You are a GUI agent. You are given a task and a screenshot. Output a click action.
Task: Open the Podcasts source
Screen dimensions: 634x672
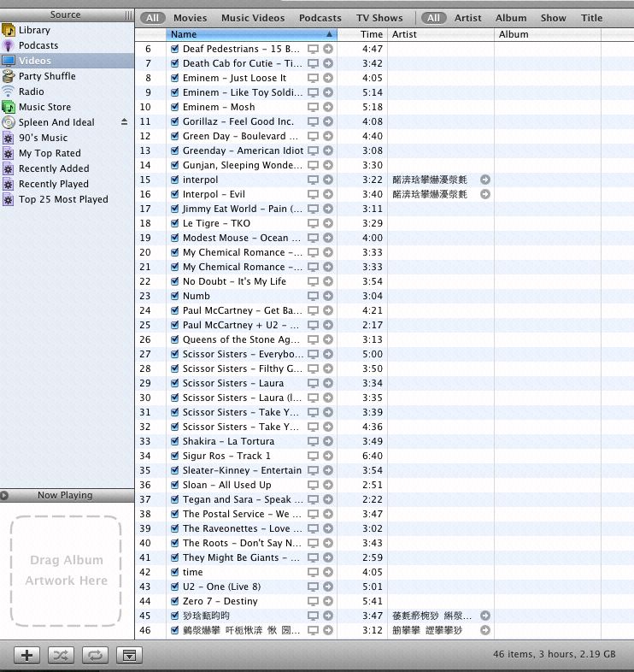pyautogui.click(x=38, y=45)
